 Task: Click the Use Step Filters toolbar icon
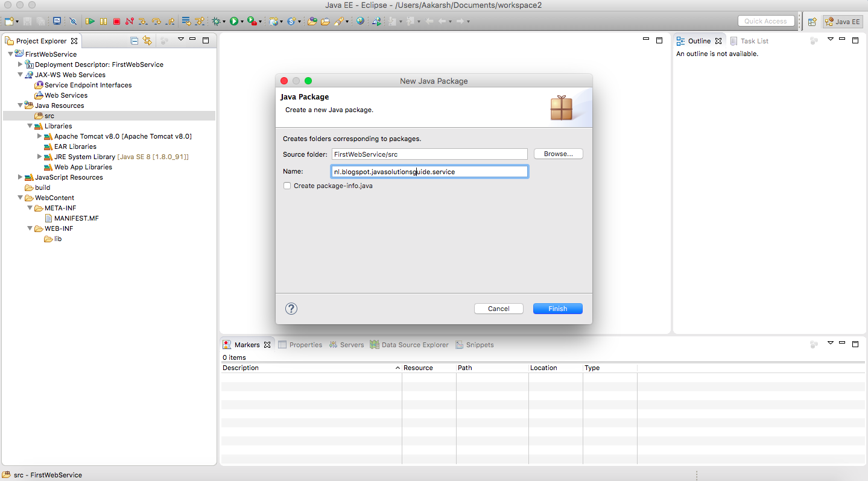point(199,21)
